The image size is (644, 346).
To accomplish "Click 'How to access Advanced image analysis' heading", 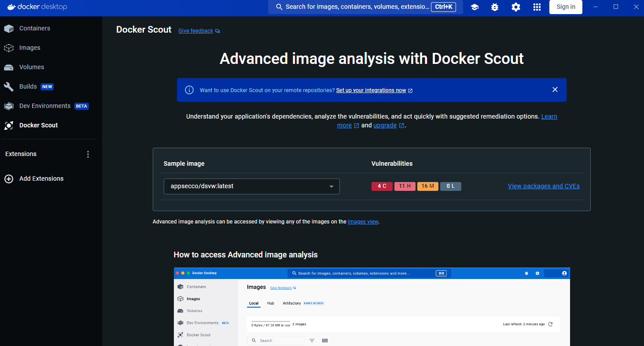I will 246,255.
